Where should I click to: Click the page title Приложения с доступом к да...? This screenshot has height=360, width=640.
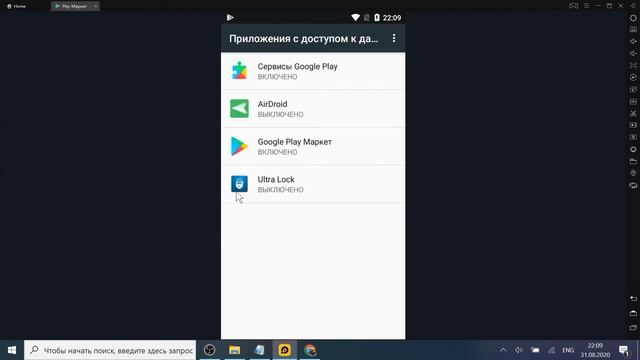click(304, 39)
